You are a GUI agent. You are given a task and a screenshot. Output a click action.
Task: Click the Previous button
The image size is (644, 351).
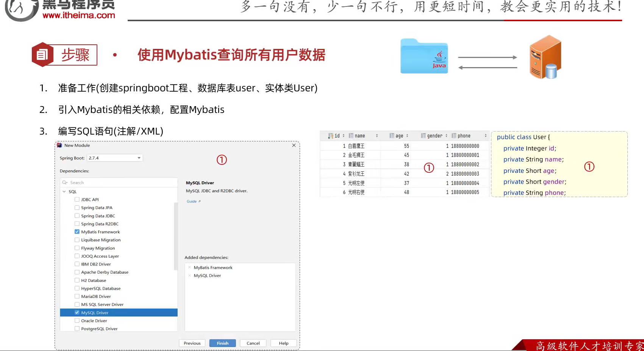pyautogui.click(x=192, y=343)
